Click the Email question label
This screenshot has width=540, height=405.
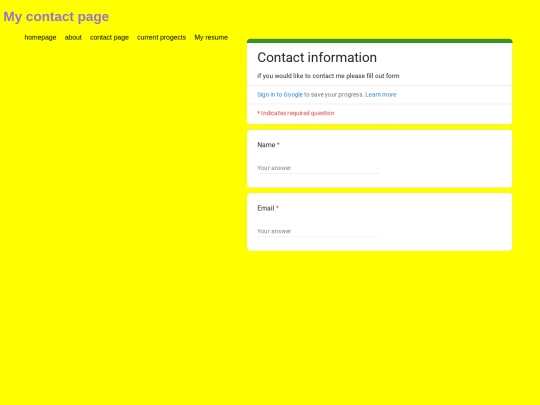[x=266, y=208]
